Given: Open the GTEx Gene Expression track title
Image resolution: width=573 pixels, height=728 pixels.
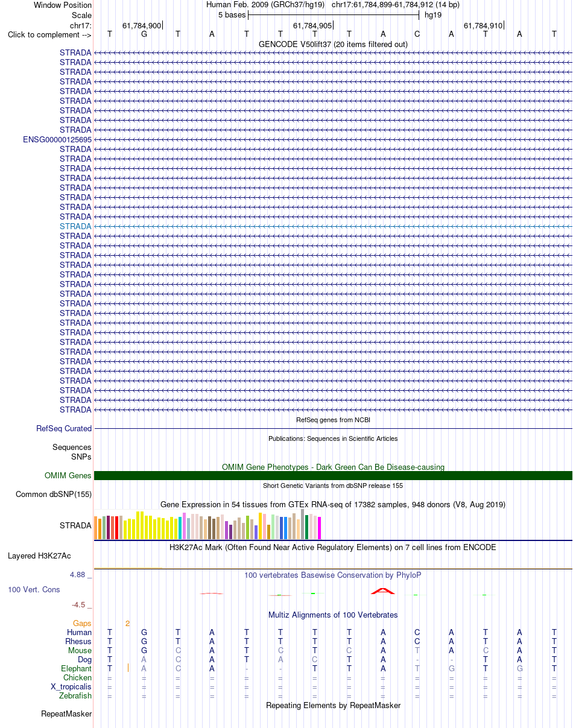Looking at the screenshot, I should [333, 504].
